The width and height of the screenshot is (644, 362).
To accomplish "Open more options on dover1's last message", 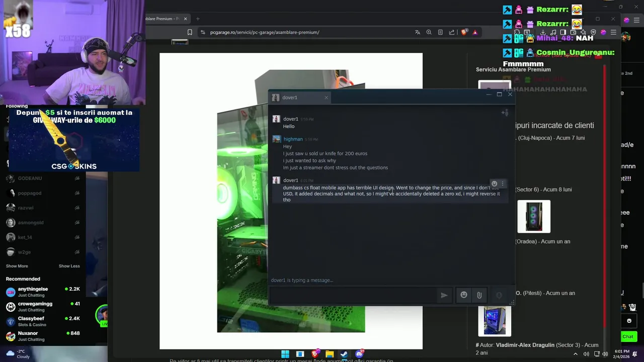I will 502,184.
